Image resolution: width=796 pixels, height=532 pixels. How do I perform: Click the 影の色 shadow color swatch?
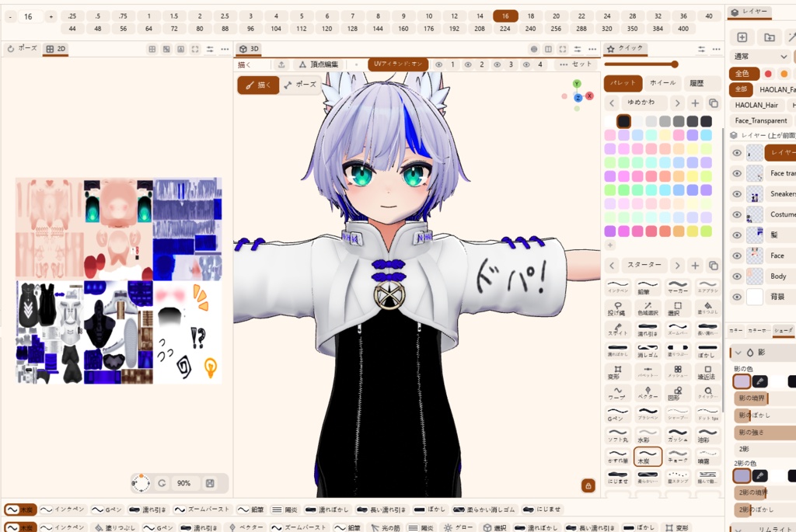(x=742, y=381)
